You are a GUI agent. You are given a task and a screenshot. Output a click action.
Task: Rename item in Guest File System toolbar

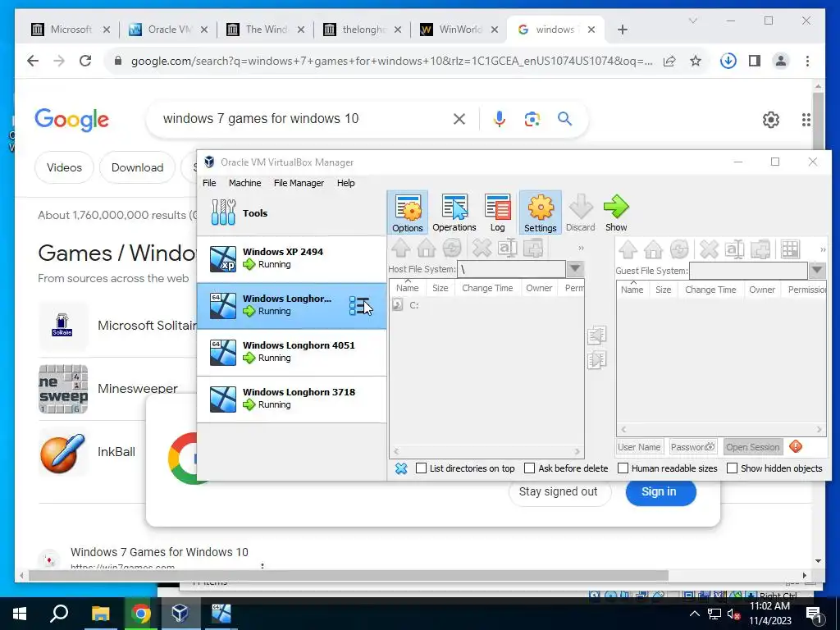coord(734,249)
